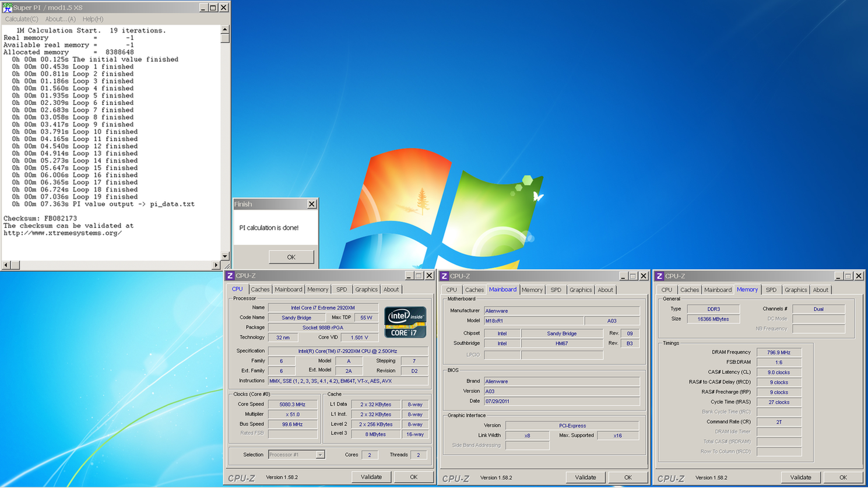
Task: Click the Command Rate 2T field
Action: tap(779, 422)
